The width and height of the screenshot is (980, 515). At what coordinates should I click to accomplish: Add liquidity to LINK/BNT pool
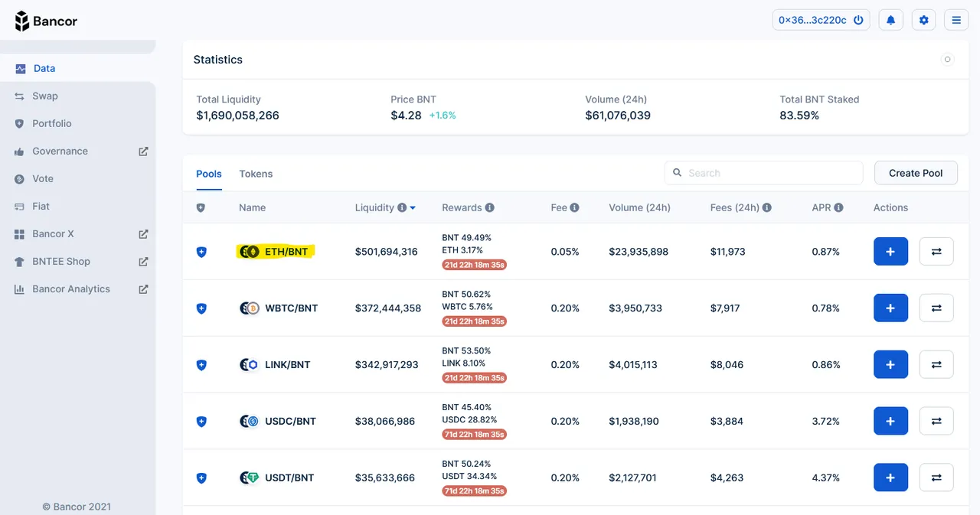(x=890, y=364)
